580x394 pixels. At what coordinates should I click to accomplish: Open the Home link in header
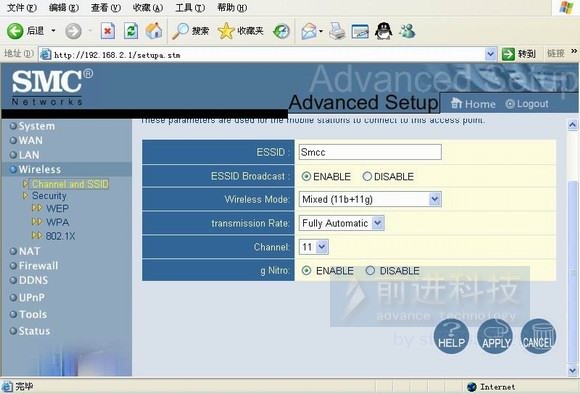click(x=473, y=104)
